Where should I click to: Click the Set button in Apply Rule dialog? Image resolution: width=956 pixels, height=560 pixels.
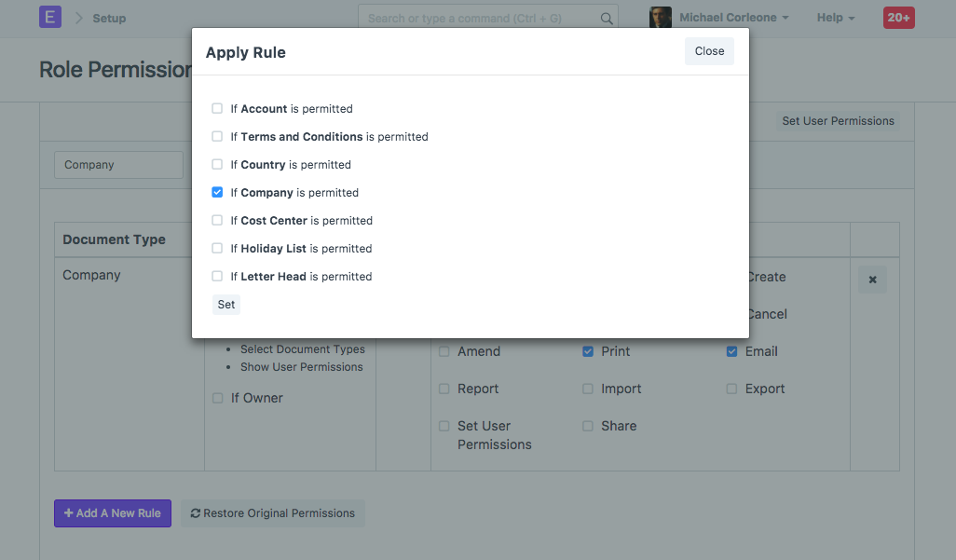(225, 304)
